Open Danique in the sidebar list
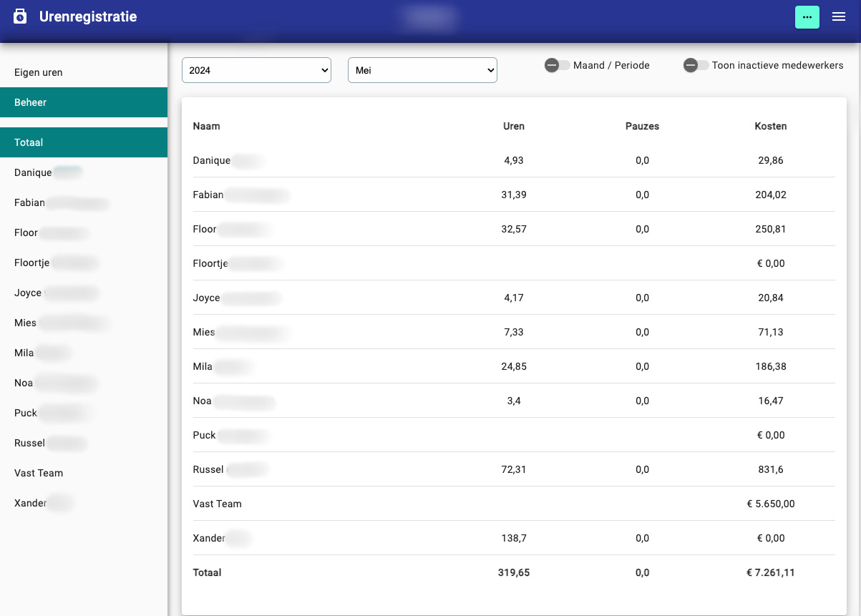Viewport: 861px width, 616px height. 34,172
